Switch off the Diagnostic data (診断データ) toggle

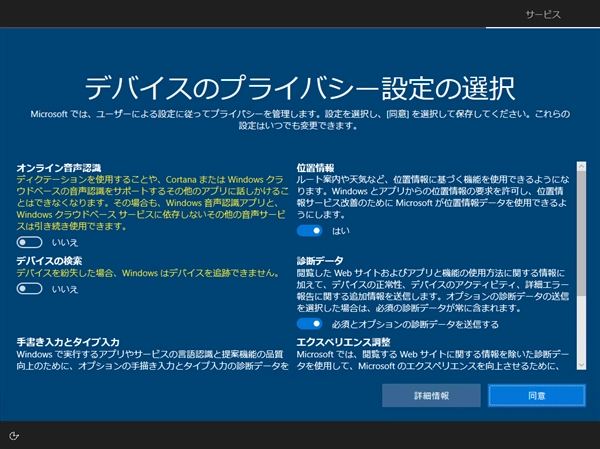(x=310, y=324)
